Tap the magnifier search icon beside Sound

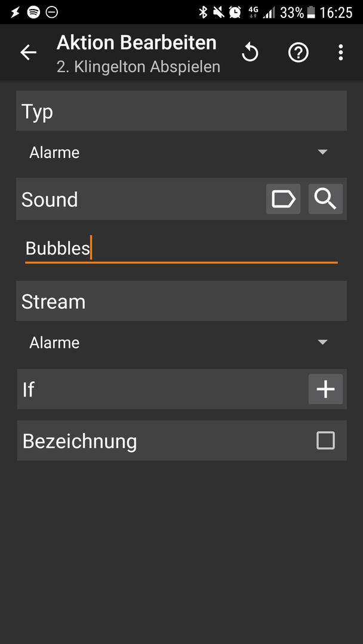click(x=325, y=199)
